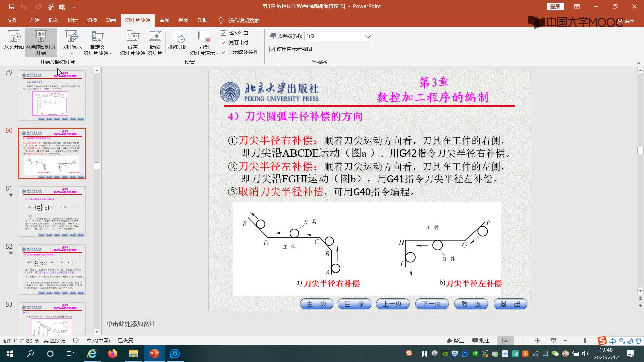This screenshot has height=362, width=644.
Task: Click the '下一页' navigation button
Action: 432,304
